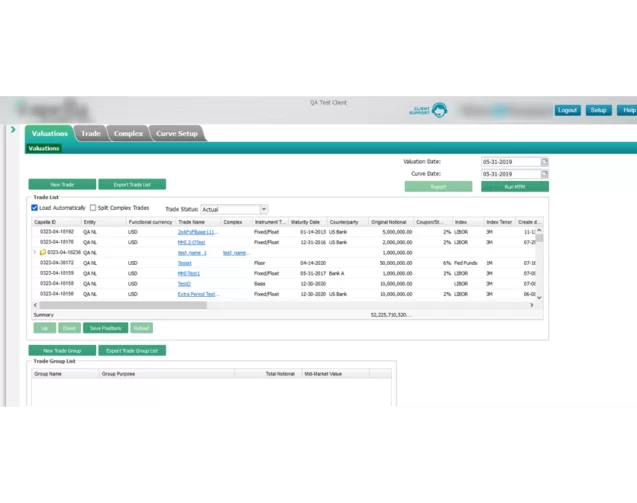Viewport: 637px width, 503px height.
Task: Click the Export Trade List button
Action: pos(132,184)
